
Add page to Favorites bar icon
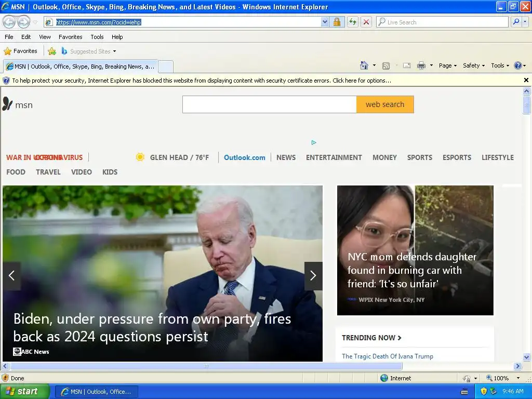click(52, 51)
